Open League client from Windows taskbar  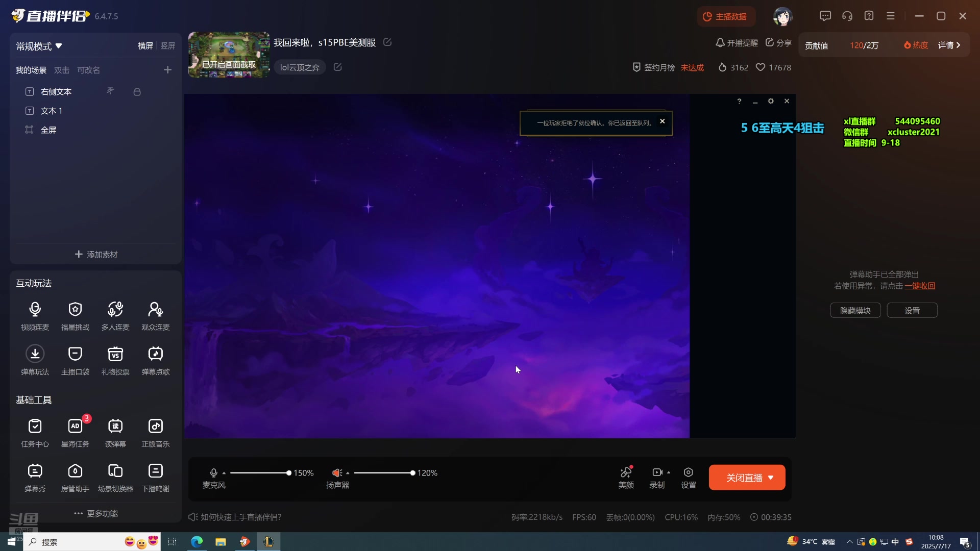[x=268, y=541]
